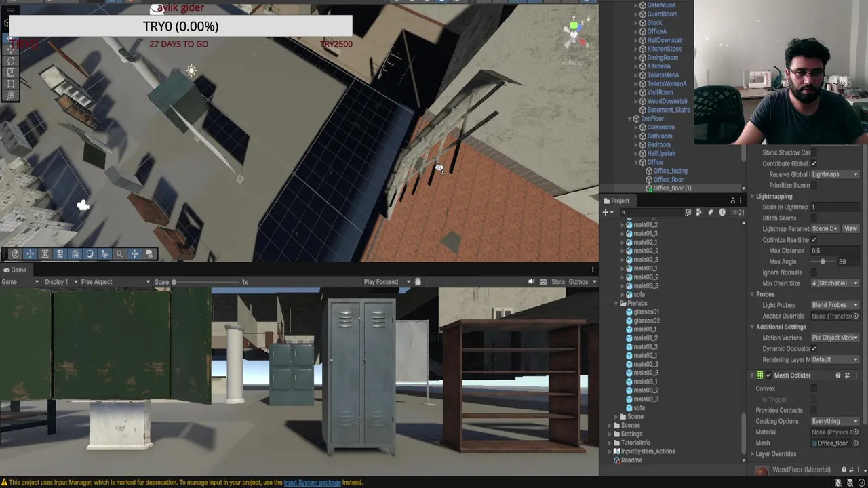Click the Search by Label tag icon

click(x=710, y=212)
